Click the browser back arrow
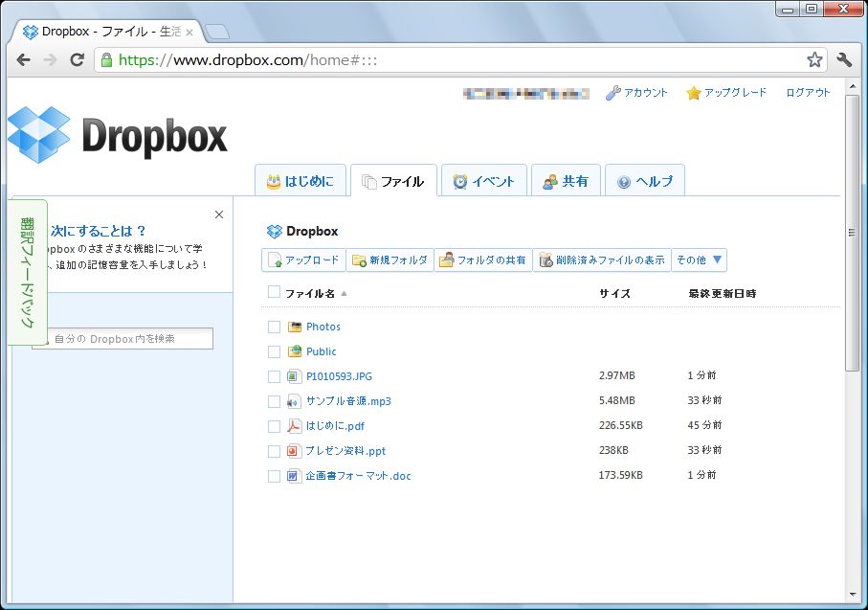 click(x=23, y=59)
